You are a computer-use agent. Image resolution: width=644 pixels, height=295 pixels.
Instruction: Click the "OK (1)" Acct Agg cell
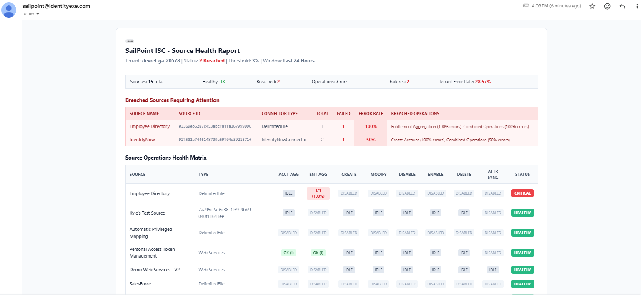(288, 252)
